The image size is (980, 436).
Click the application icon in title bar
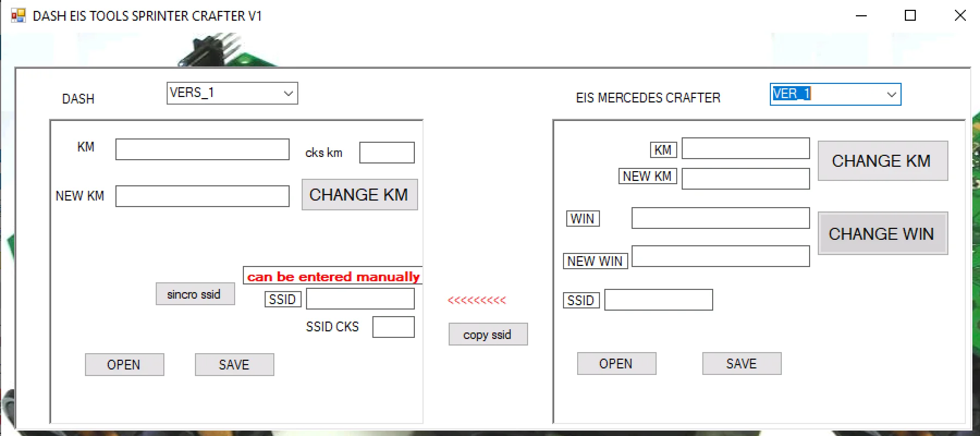(19, 16)
